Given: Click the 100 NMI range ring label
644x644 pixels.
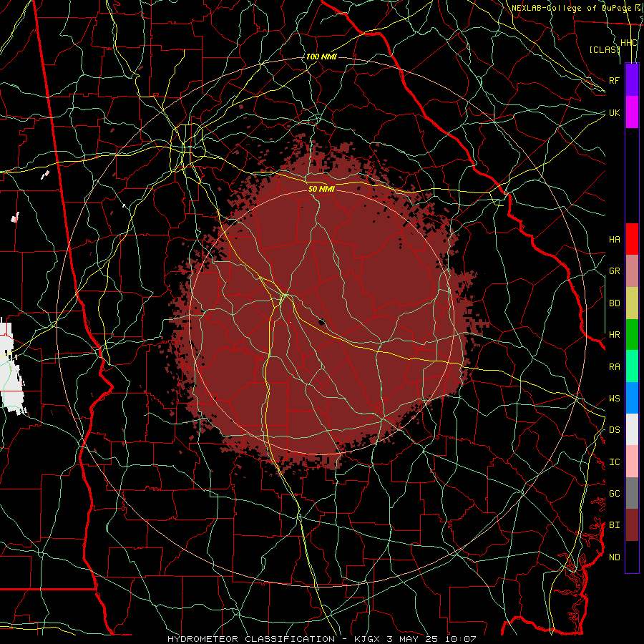Looking at the screenshot, I should [321, 57].
